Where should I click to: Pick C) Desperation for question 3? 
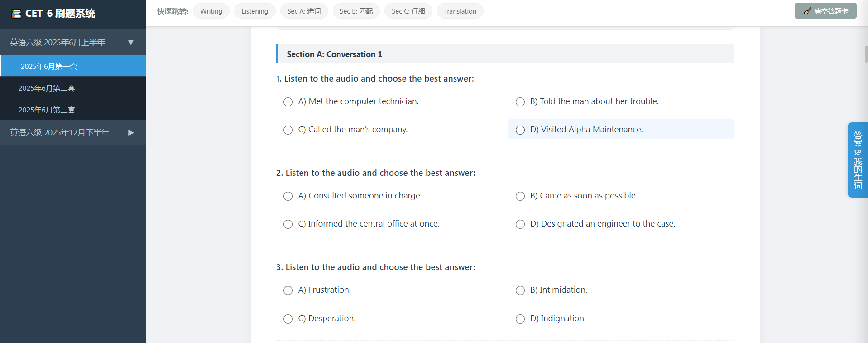point(288,319)
